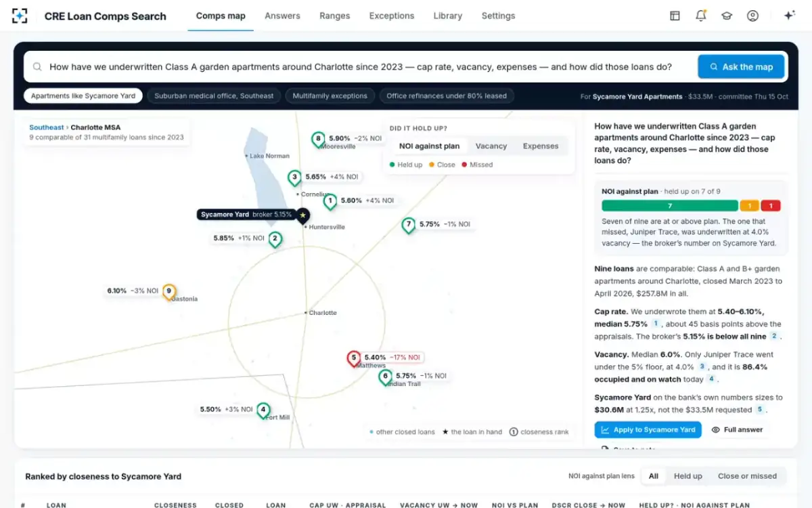Choose the Multifamily exceptions suggestion chip
This screenshot has height=508, width=812.
pyautogui.click(x=330, y=96)
